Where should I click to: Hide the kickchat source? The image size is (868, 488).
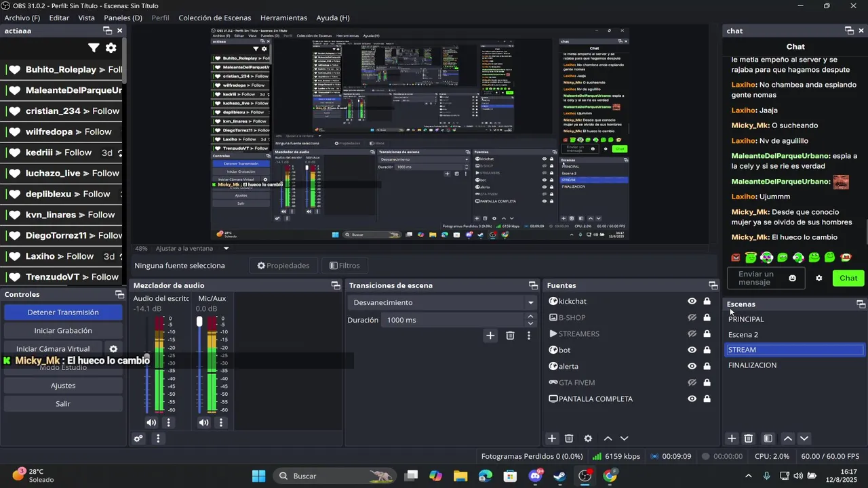692,301
